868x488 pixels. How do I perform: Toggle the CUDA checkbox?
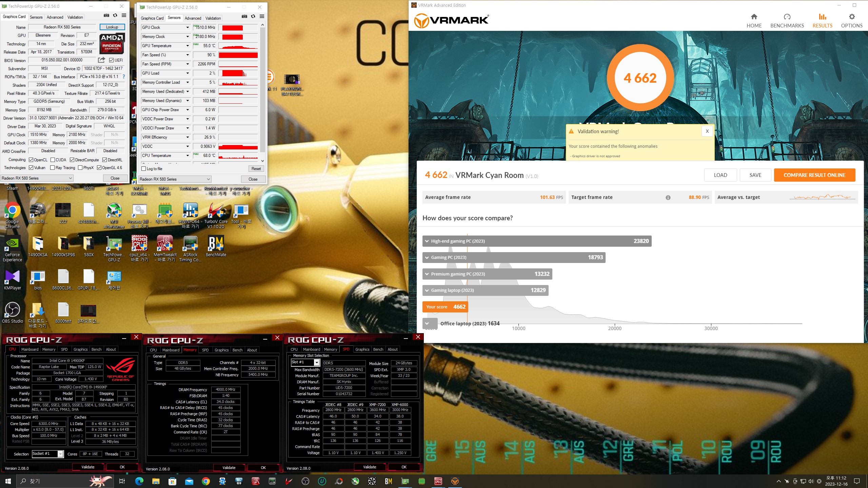point(53,160)
